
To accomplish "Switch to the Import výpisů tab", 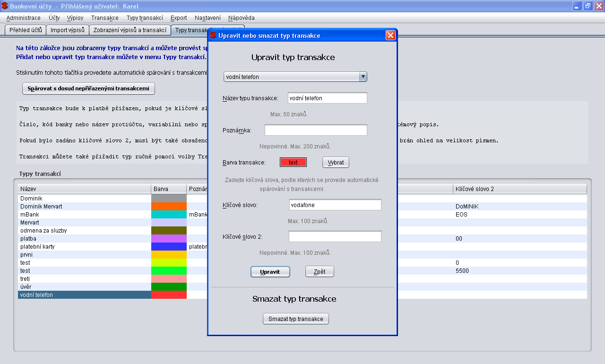I will click(68, 30).
